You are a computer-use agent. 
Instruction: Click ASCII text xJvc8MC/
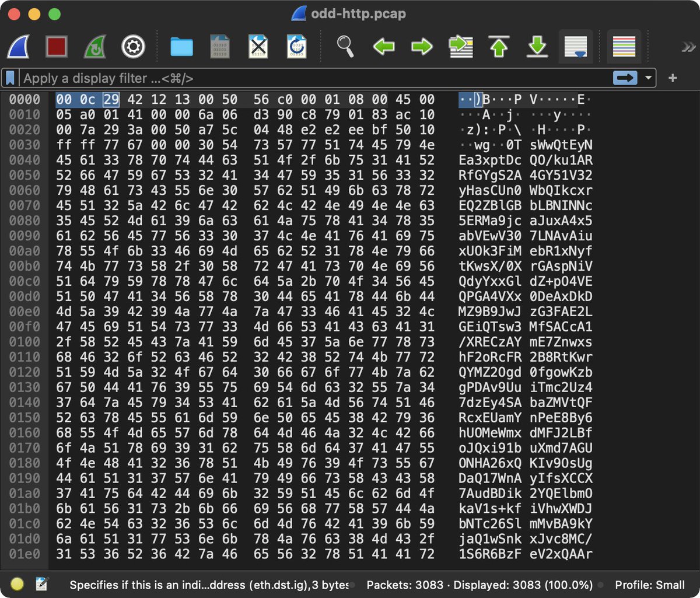561,540
